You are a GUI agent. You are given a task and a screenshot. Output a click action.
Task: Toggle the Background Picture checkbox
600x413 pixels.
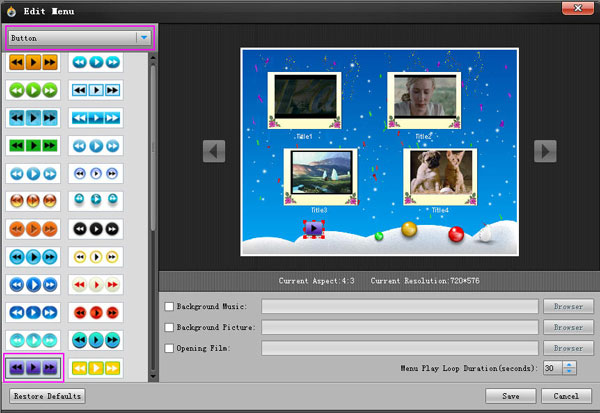click(x=169, y=327)
